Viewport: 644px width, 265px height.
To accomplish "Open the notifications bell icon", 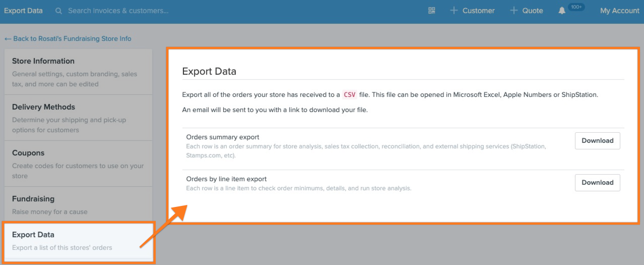I will point(562,11).
